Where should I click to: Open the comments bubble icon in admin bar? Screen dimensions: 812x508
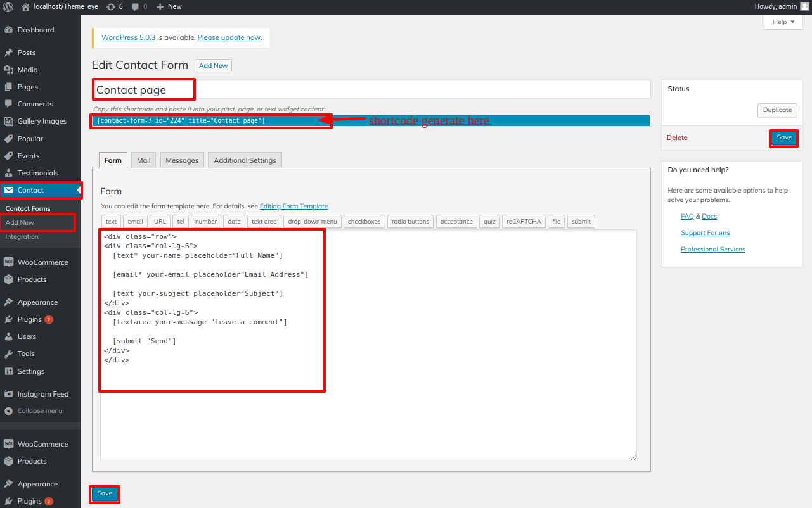135,6
